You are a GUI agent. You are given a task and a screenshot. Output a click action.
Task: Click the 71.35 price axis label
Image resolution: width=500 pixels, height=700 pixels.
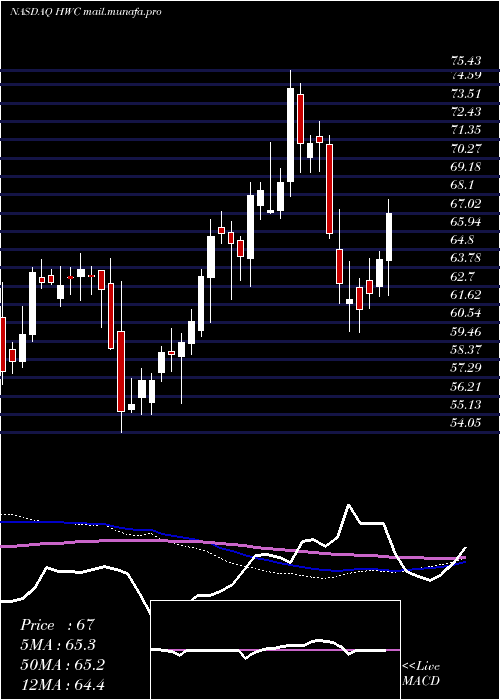pyautogui.click(x=465, y=130)
